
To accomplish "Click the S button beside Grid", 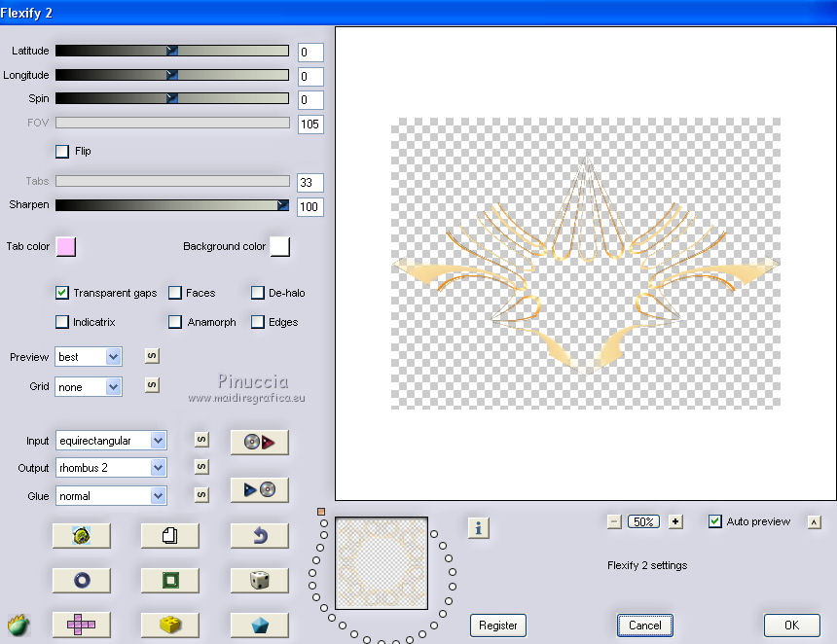I will pos(152,384).
